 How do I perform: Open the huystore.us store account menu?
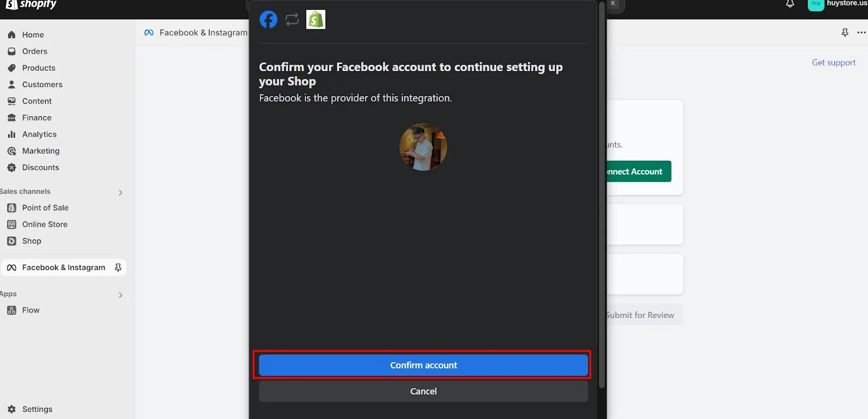point(838,4)
